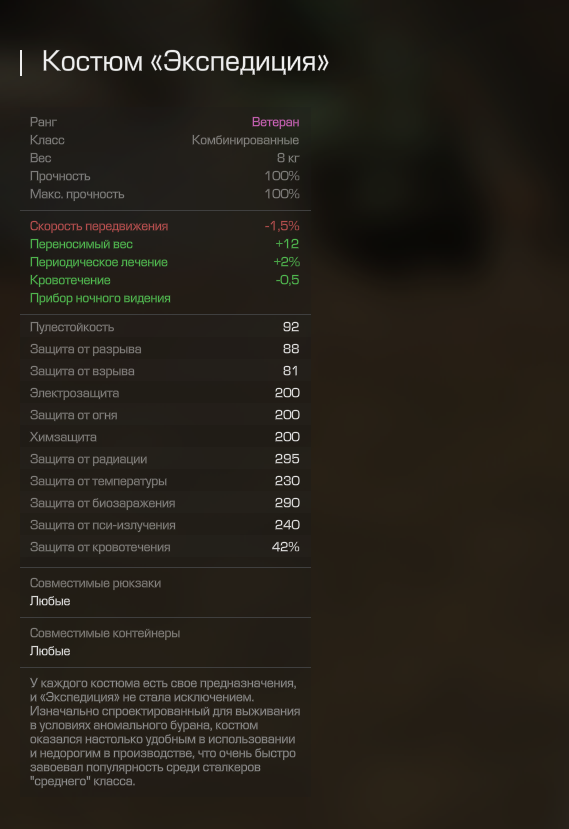This screenshot has height=829, width=569.
Task: Click the Химзащита row
Action: 165,437
